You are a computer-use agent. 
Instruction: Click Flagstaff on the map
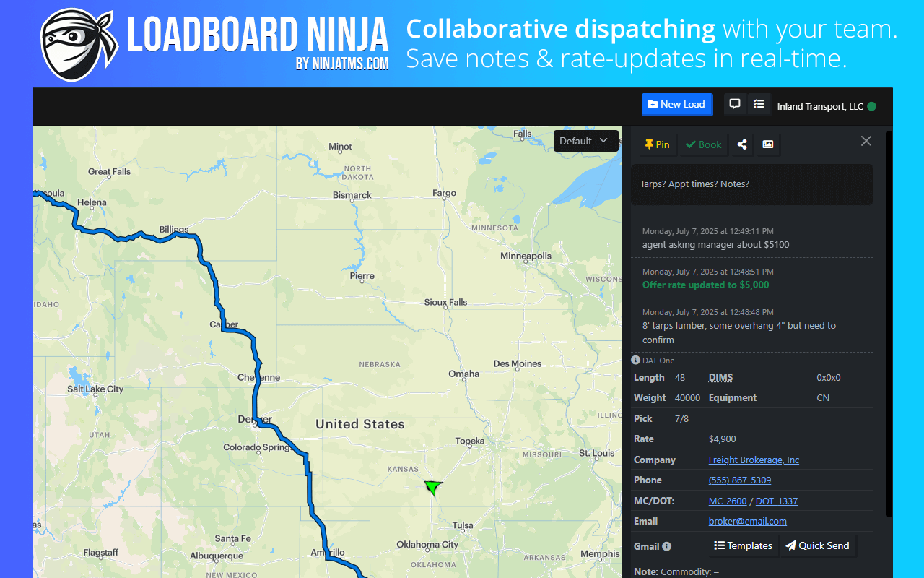click(100, 553)
